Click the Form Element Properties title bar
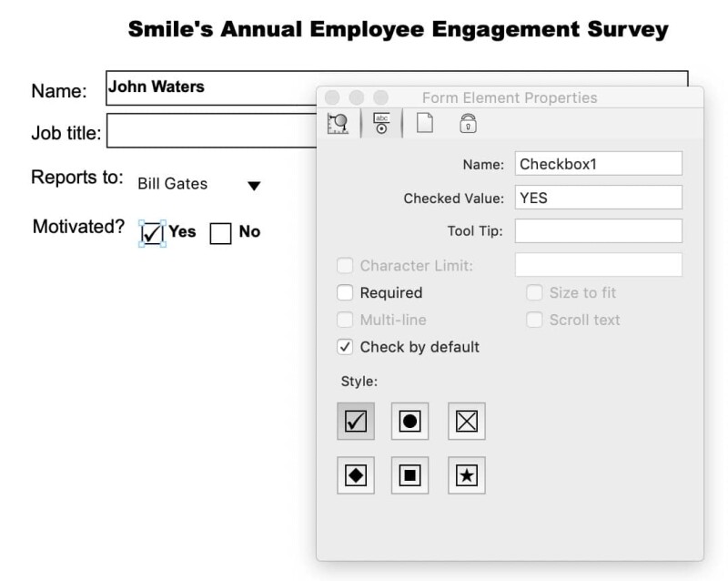Screen dimensions: 728x581 [x=510, y=97]
